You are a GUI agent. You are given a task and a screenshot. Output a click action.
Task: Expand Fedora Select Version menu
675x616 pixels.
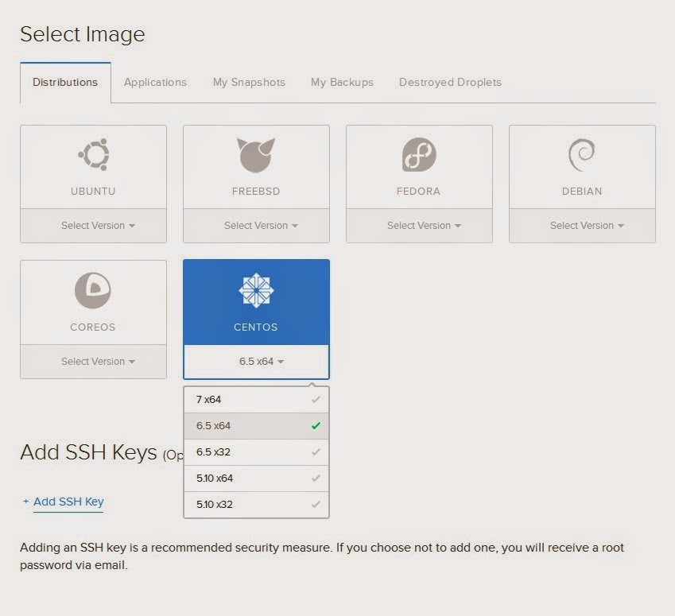click(x=419, y=226)
